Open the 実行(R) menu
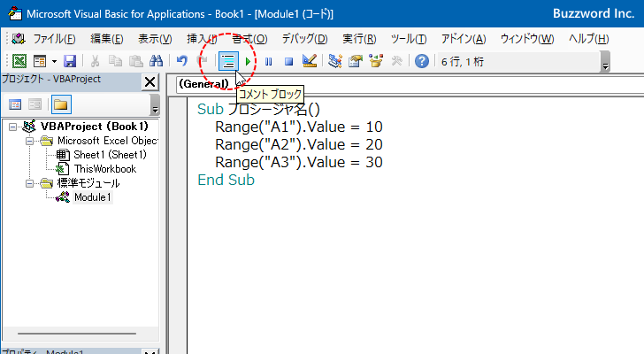644x354 pixels. pos(359,39)
